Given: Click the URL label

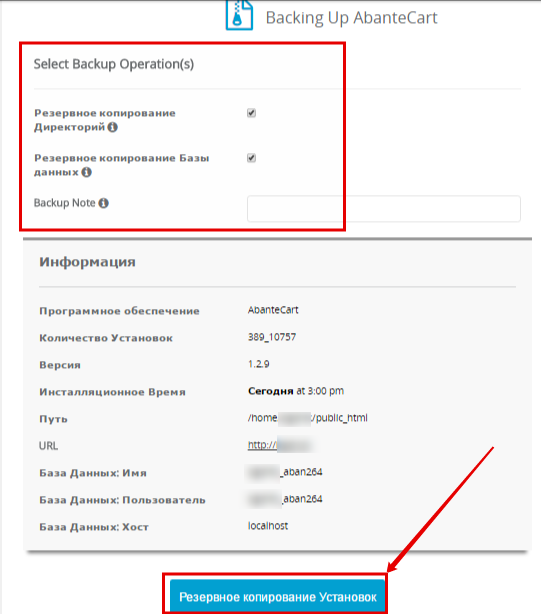Looking at the screenshot, I should click(49, 446).
